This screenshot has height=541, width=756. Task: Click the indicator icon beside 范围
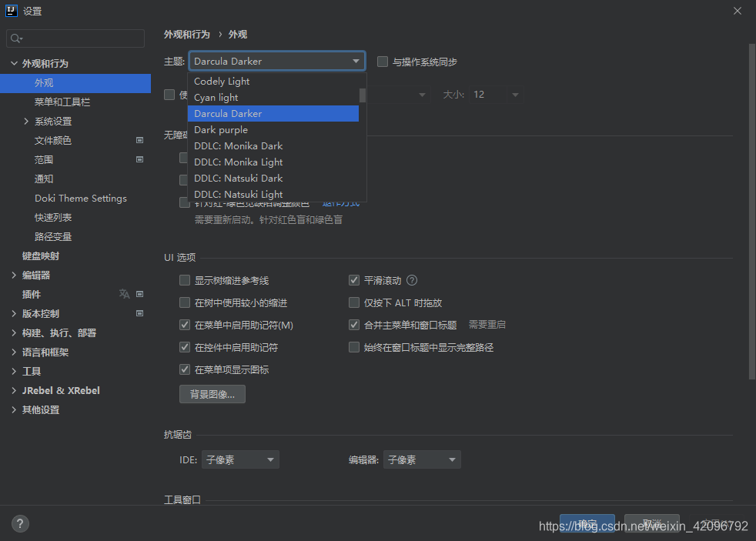click(139, 159)
